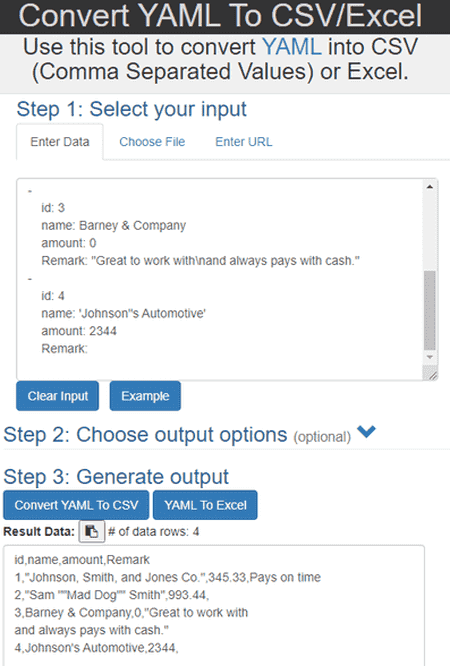This screenshot has width=450, height=666.
Task: Click the 'Pays on time' result row
Action: pos(167,577)
